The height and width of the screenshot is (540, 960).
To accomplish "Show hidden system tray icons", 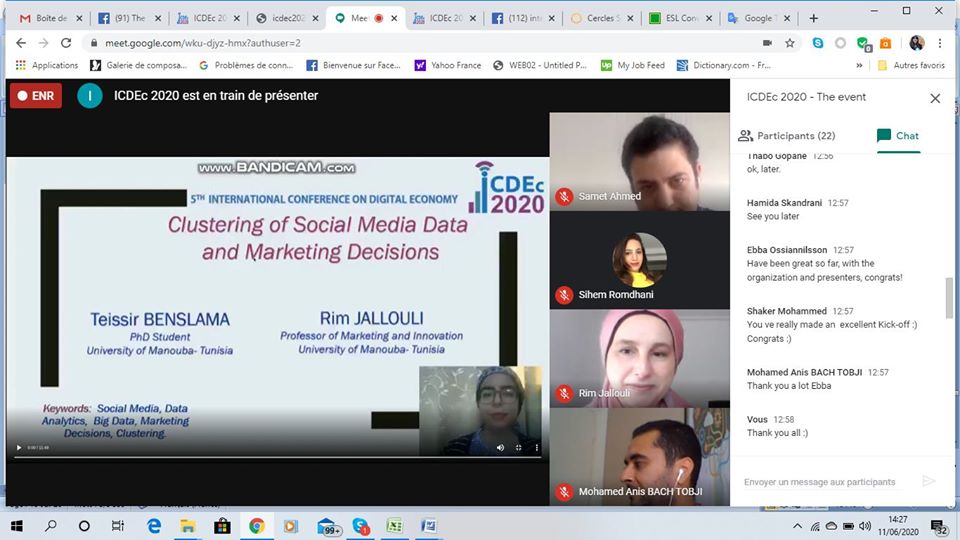I will click(x=797, y=526).
